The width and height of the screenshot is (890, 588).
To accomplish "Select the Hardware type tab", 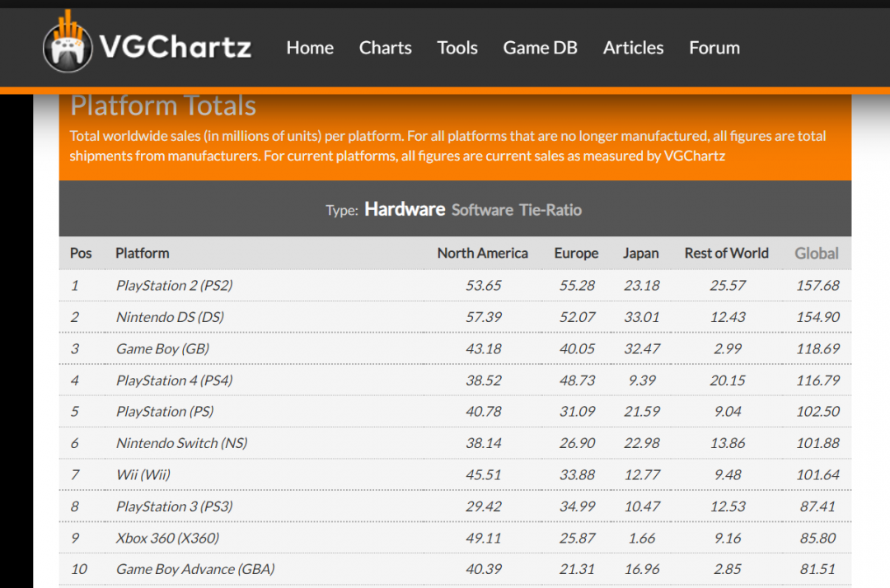I will [405, 209].
